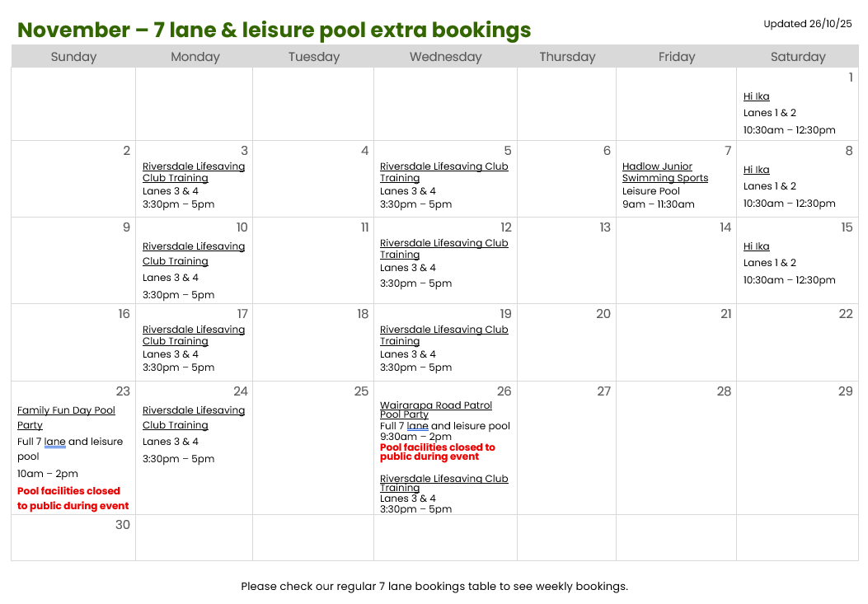868x604 pixels.
Task: Select the Hi Ika link on Saturday 15
Action: point(756,246)
